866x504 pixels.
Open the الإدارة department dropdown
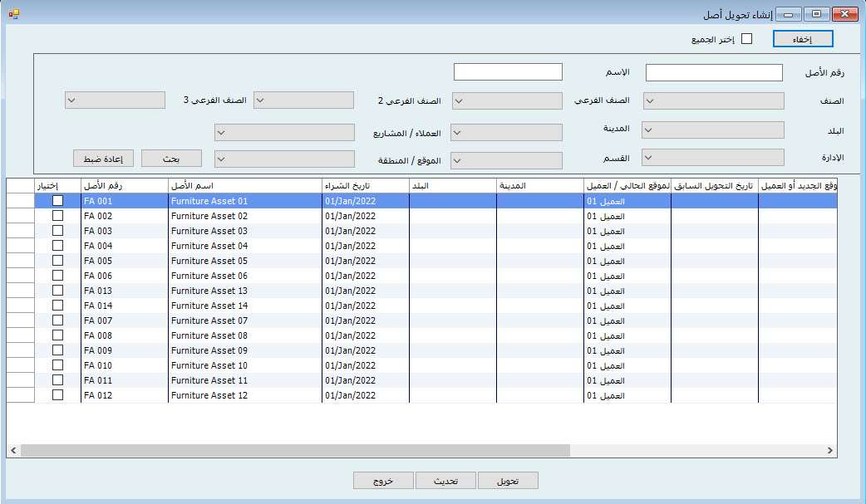click(713, 157)
